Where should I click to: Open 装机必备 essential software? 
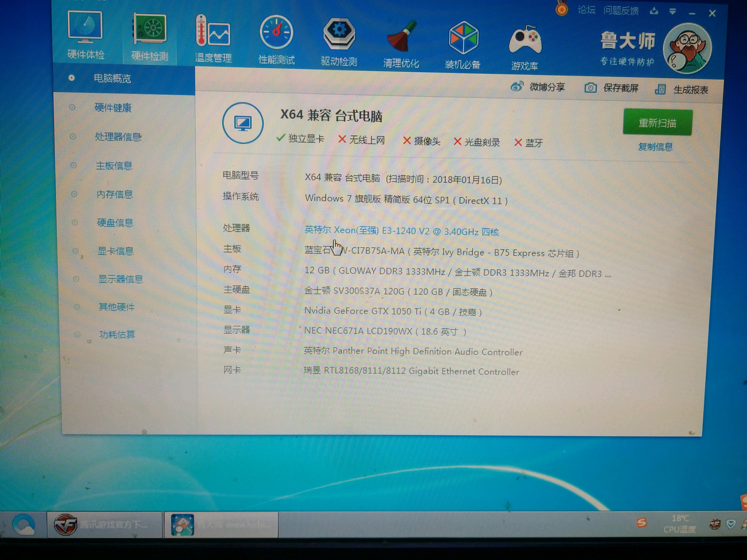(463, 45)
